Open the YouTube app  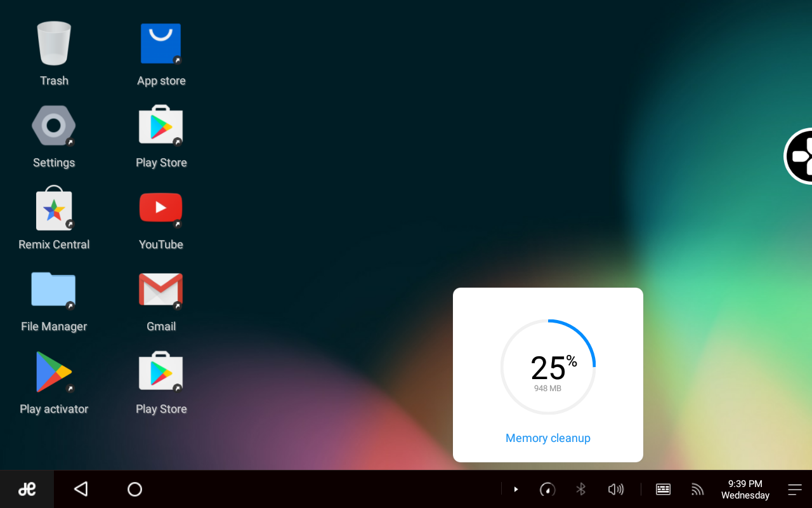(x=160, y=208)
